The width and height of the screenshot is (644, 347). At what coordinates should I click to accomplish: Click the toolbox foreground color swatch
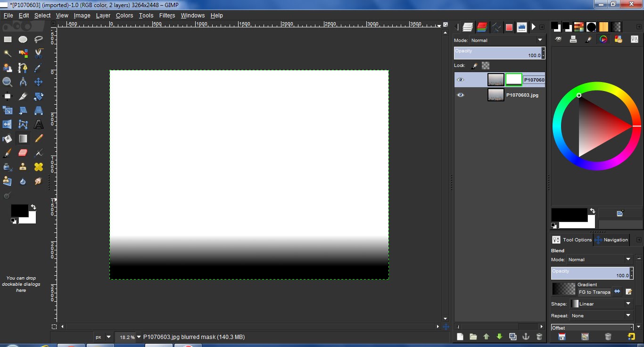coord(19,210)
